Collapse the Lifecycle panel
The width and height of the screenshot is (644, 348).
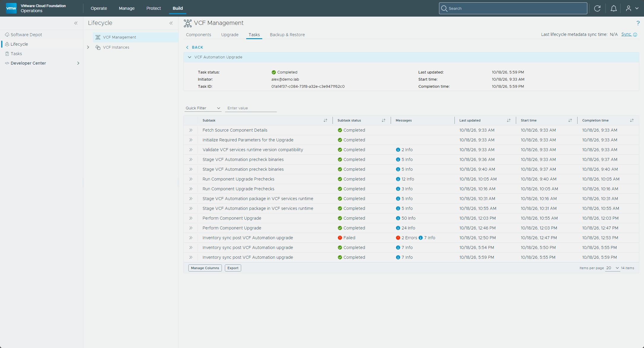[171, 23]
